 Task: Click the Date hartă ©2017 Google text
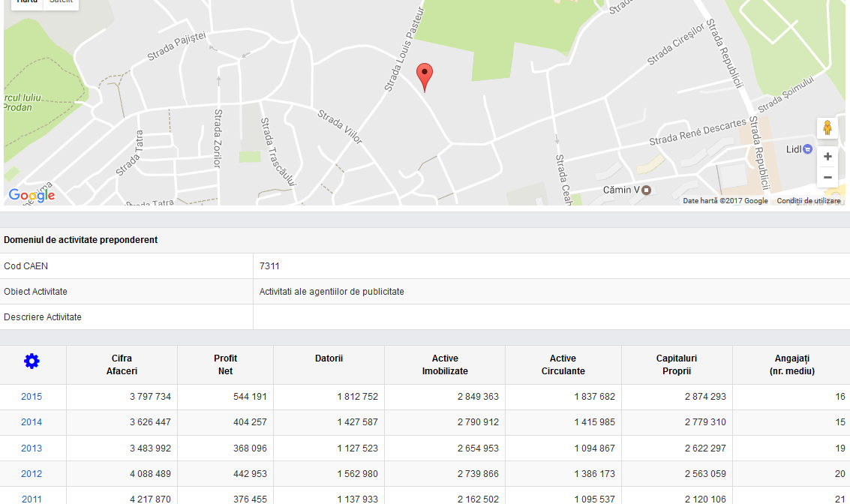click(x=725, y=201)
